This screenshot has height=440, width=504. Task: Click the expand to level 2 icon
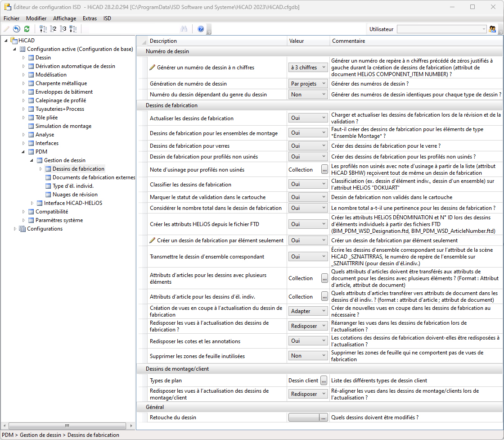[53, 29]
